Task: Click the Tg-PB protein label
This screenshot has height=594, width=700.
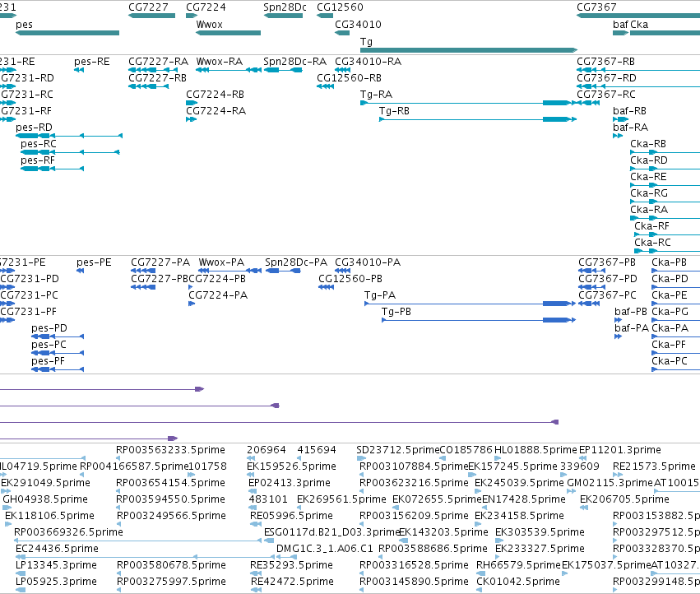Action: pos(396,312)
